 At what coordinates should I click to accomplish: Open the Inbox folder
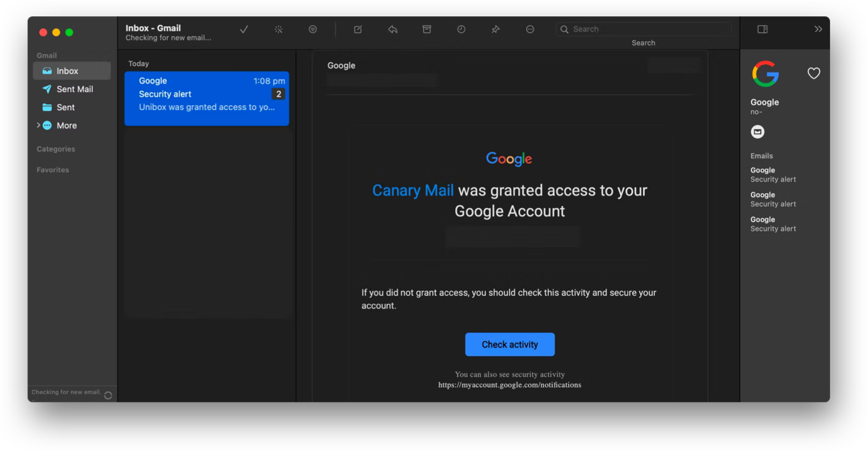click(72, 71)
